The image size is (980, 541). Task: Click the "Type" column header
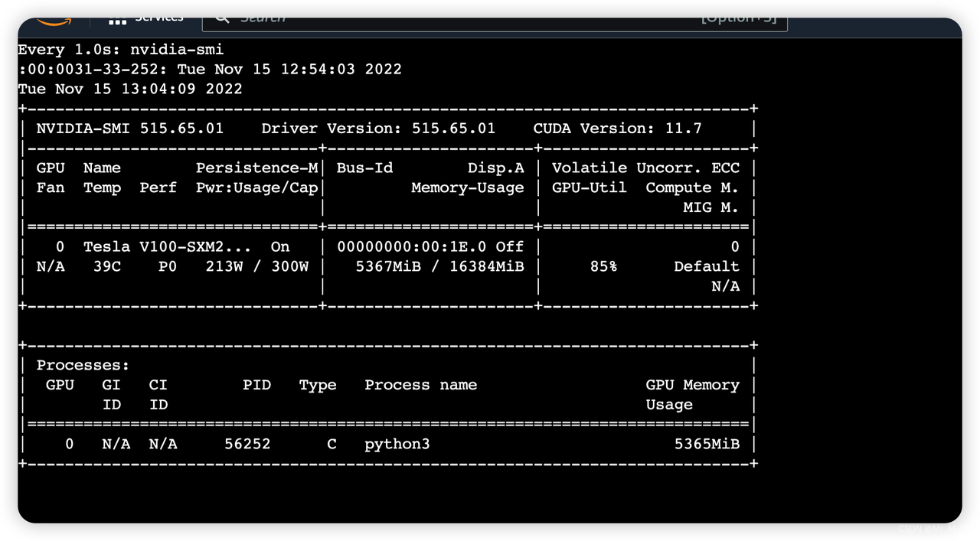pyautogui.click(x=318, y=385)
